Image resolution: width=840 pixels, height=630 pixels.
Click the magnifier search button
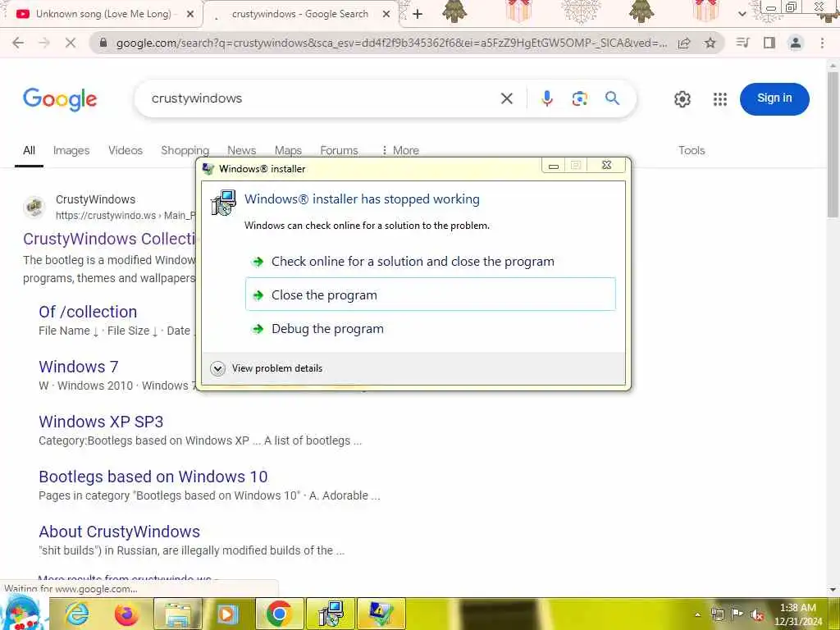[612, 98]
